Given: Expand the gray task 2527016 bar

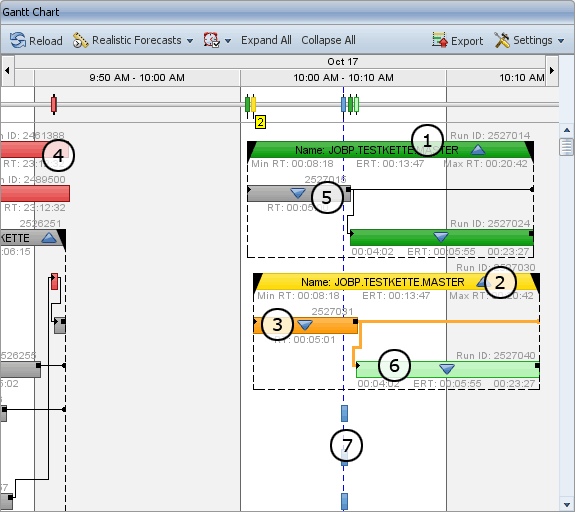Looking at the screenshot, I should pyautogui.click(x=298, y=193).
